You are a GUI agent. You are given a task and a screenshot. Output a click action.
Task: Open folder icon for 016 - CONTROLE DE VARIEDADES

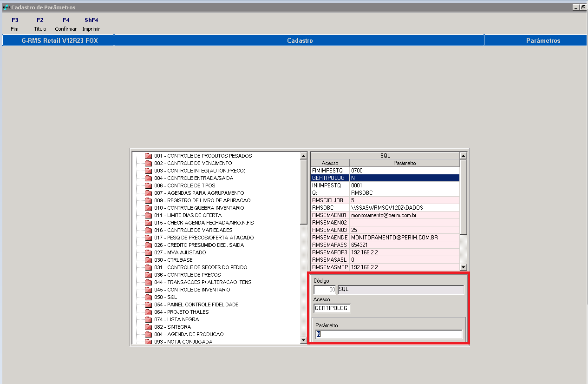click(x=148, y=230)
